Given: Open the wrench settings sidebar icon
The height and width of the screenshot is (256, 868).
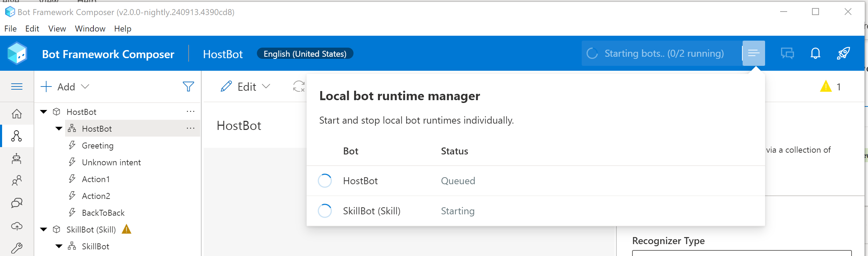Looking at the screenshot, I should (17, 248).
